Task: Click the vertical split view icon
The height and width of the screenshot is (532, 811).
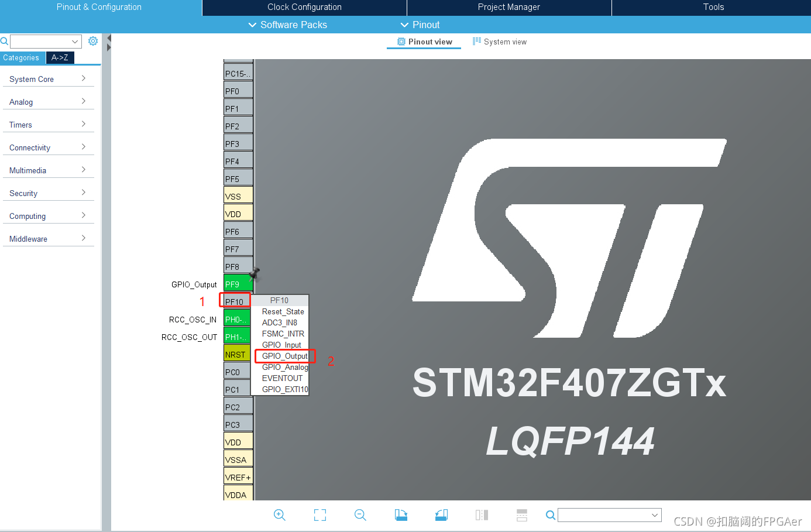Action: coord(482,515)
